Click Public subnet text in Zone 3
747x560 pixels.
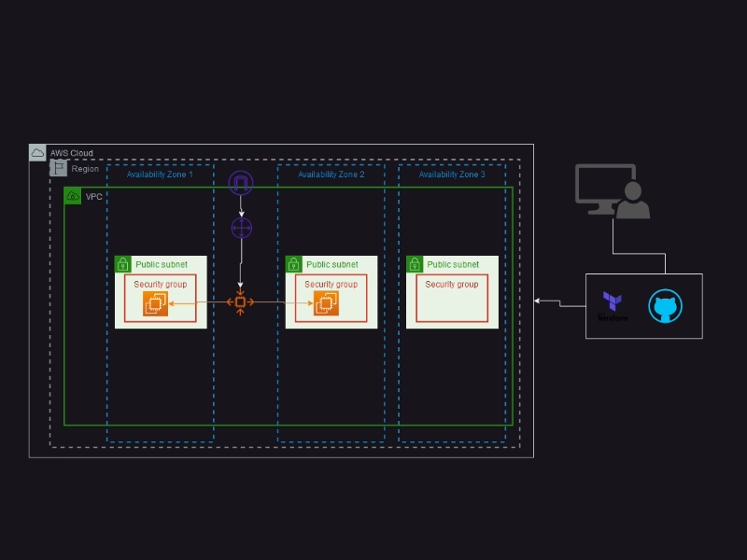point(453,264)
